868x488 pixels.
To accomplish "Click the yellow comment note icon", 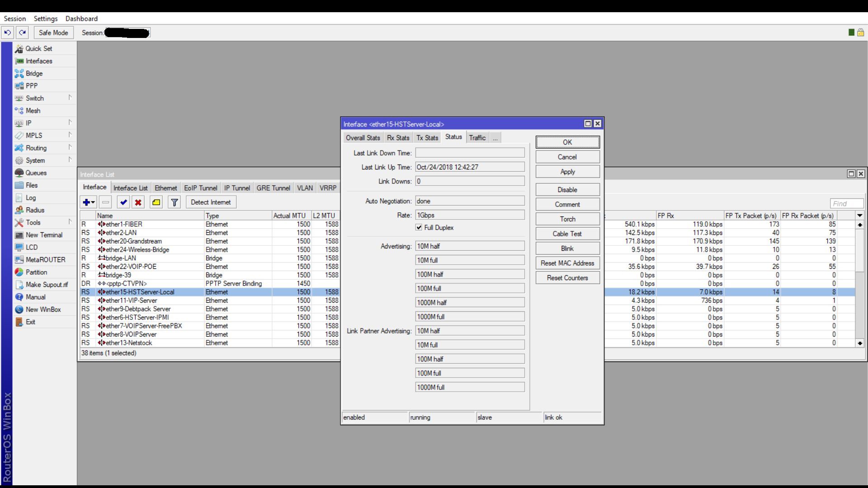I will (156, 202).
